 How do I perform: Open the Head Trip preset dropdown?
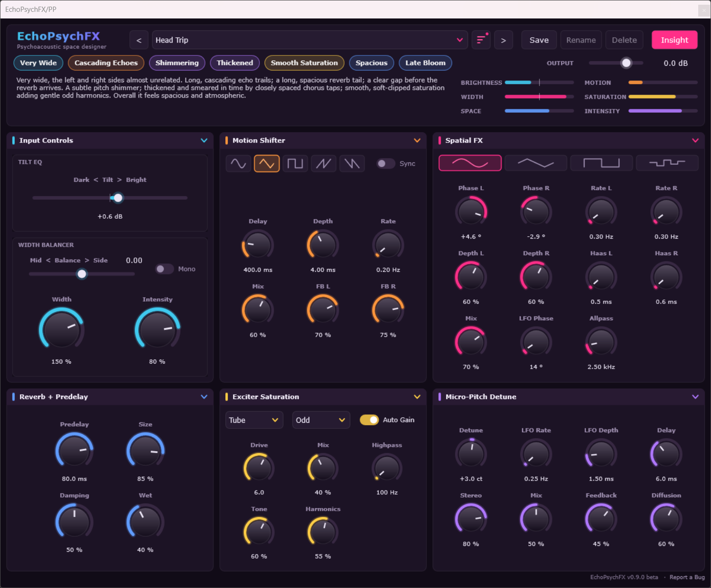(310, 40)
